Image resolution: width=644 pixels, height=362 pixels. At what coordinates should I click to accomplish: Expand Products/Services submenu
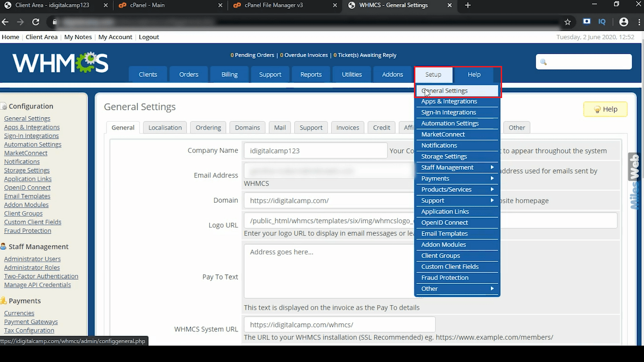(457, 189)
